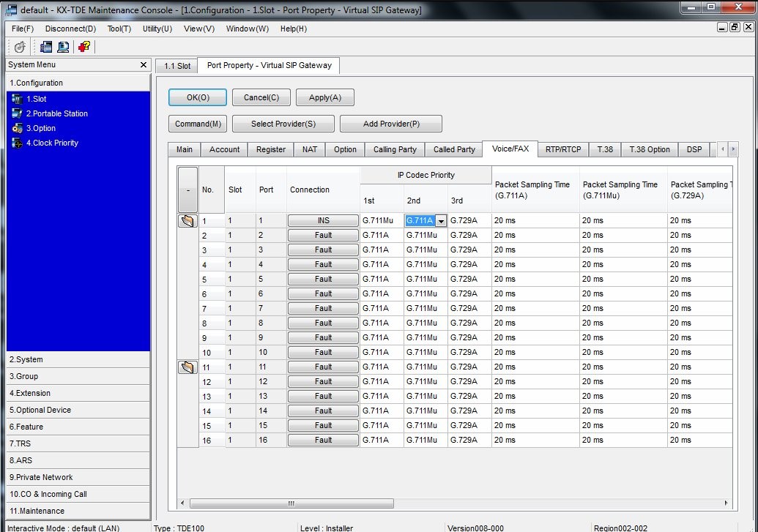
Task: Open the 2nd codec dropdown in row 1
Action: [441, 221]
